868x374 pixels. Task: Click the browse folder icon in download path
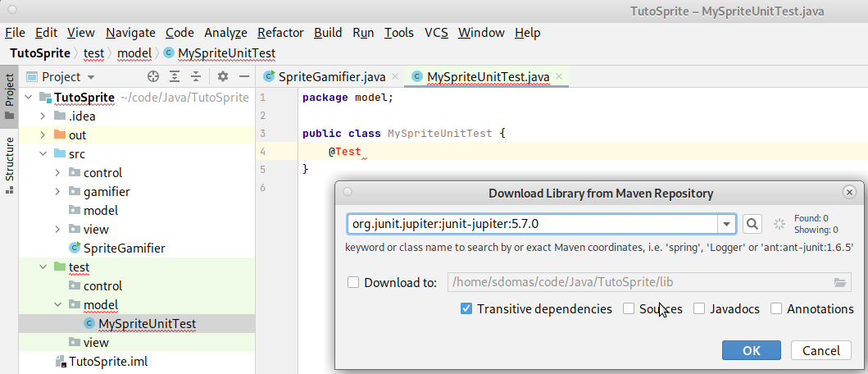(x=839, y=282)
